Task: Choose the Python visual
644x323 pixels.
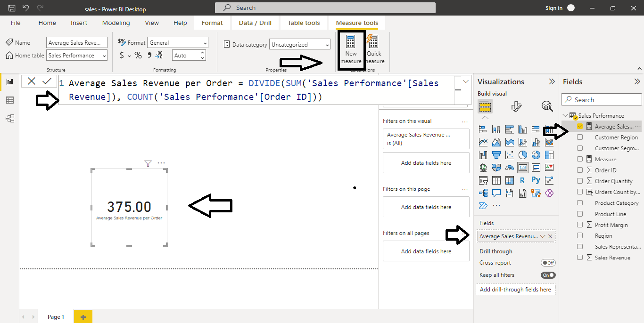Action: 536,180
